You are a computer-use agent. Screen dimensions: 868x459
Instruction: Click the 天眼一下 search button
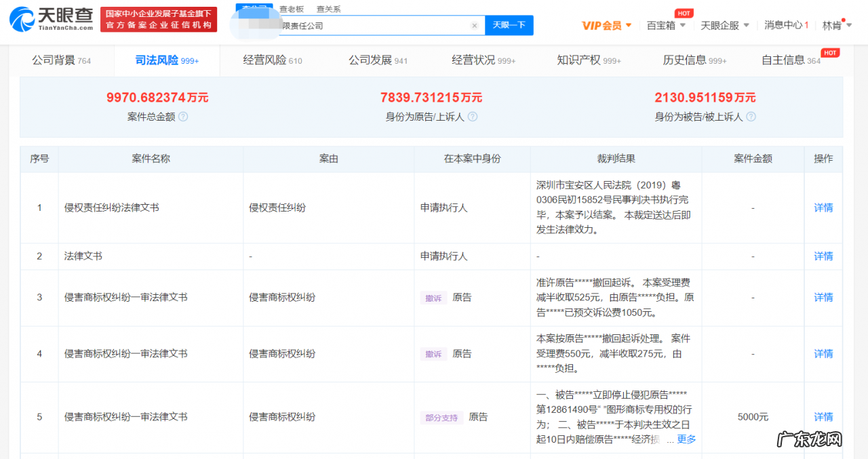tap(509, 25)
